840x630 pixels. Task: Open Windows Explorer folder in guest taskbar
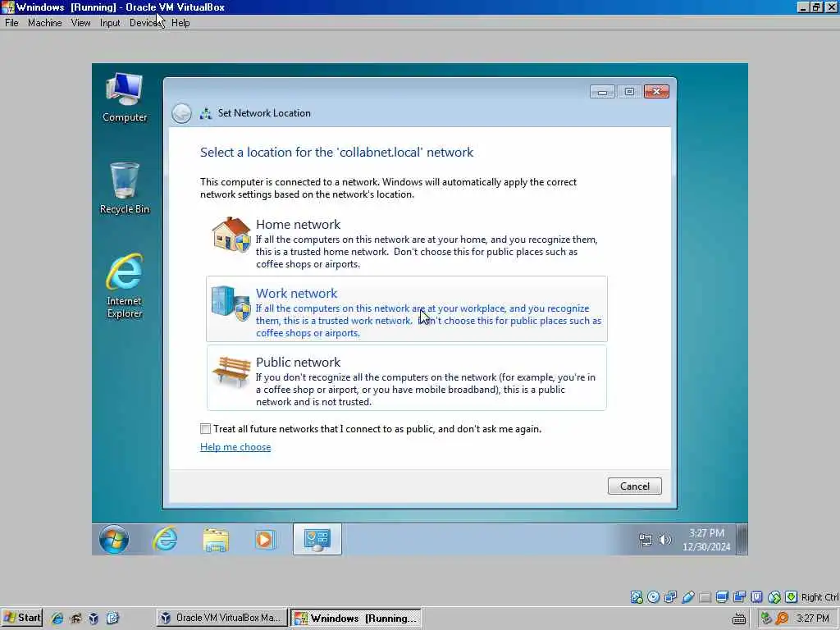point(216,540)
